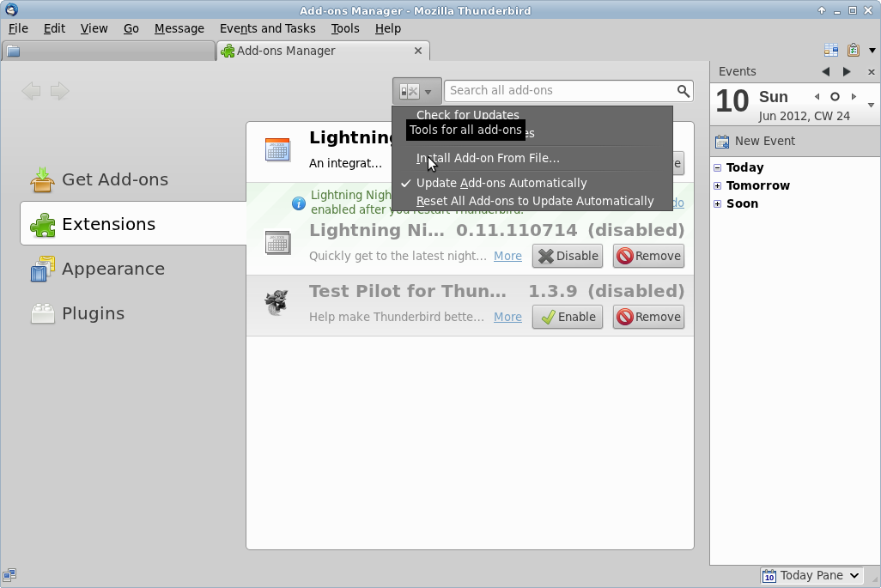
Task: Close the Events today pane
Action: (871, 72)
